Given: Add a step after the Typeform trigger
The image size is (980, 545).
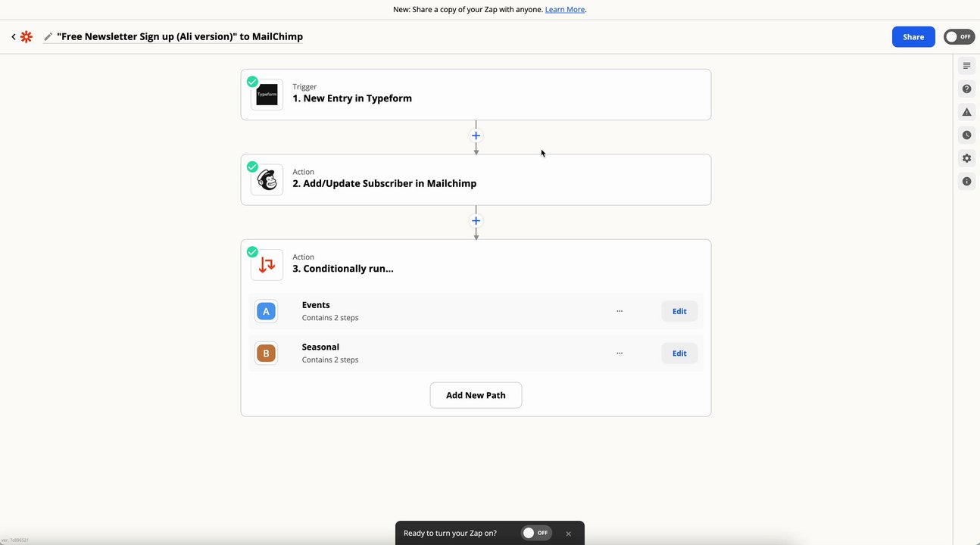Looking at the screenshot, I should [476, 136].
